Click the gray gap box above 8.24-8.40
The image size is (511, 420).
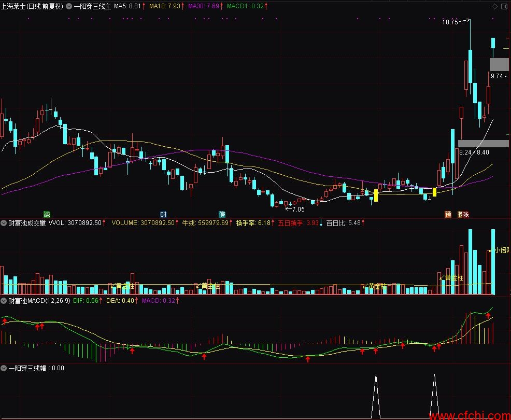click(484, 144)
